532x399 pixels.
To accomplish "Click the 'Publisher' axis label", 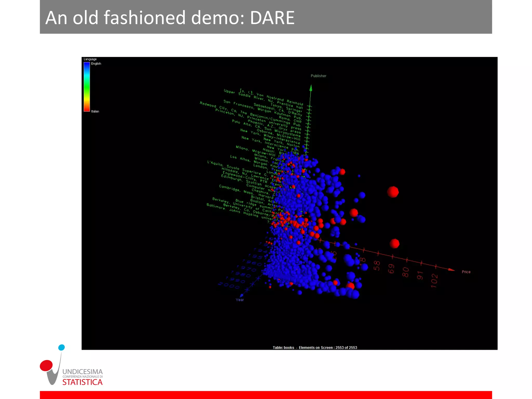I will (318, 76).
